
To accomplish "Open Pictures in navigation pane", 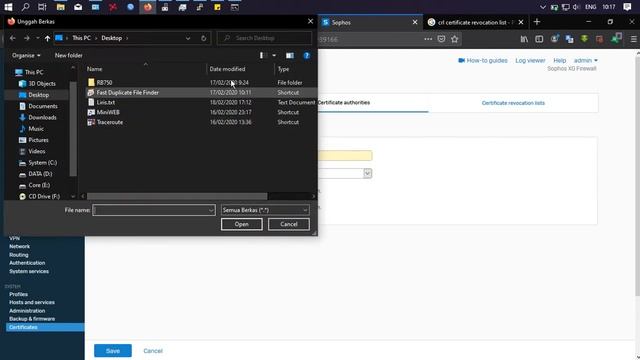I will (38, 140).
